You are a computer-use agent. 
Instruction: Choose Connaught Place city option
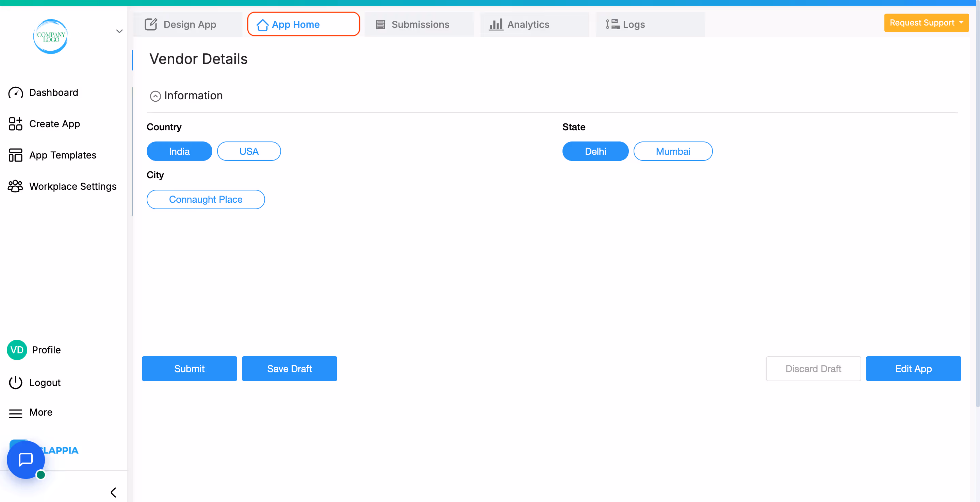click(x=206, y=199)
